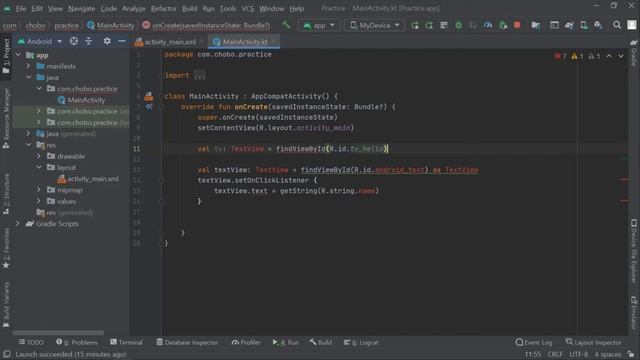Viewport: 640px width, 360px height.
Task: Open the Event Log panel
Action: [x=534, y=342]
